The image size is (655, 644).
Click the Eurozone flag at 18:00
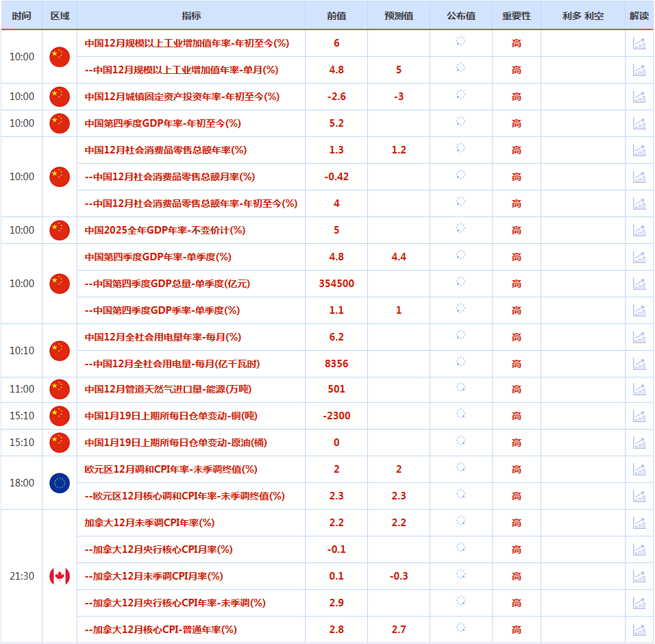(60, 483)
